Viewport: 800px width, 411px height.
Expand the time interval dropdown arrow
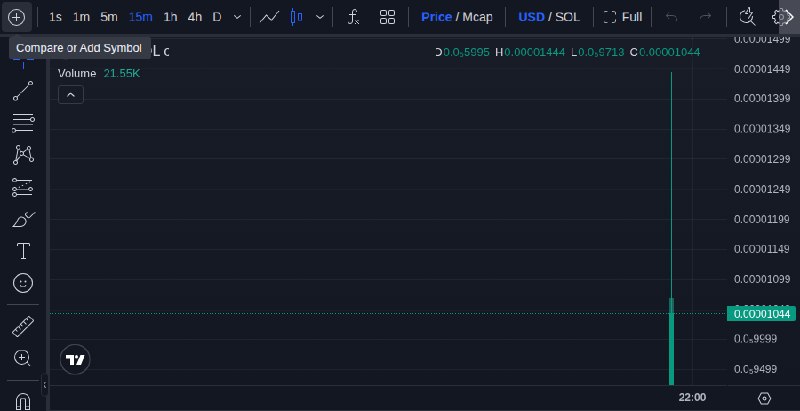pyautogui.click(x=237, y=17)
